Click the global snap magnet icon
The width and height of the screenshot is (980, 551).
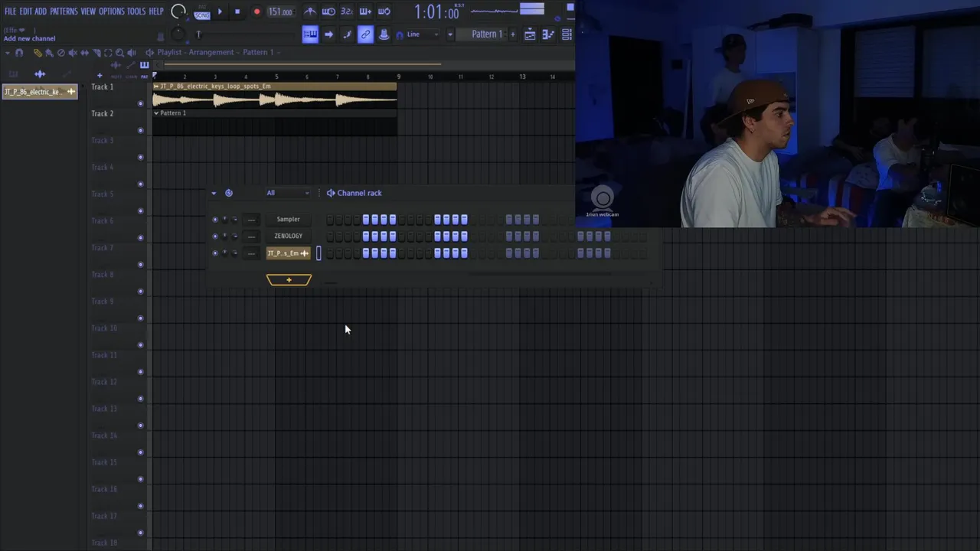pos(400,34)
